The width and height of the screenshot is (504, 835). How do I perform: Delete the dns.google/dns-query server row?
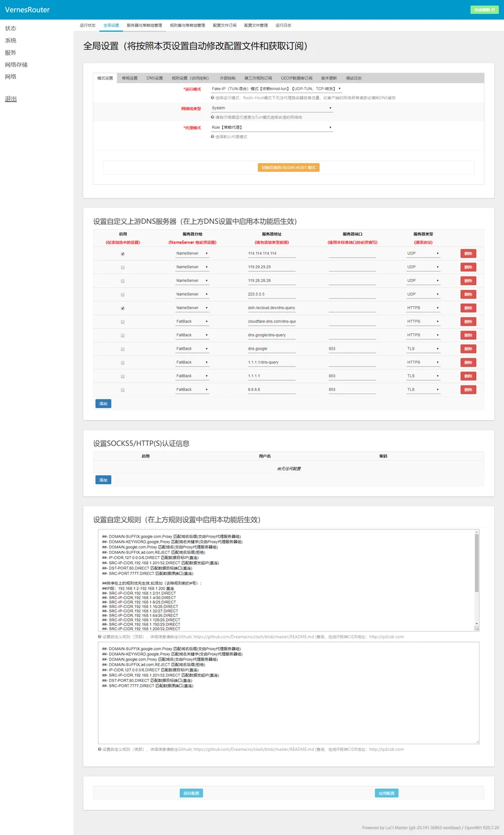coord(468,335)
